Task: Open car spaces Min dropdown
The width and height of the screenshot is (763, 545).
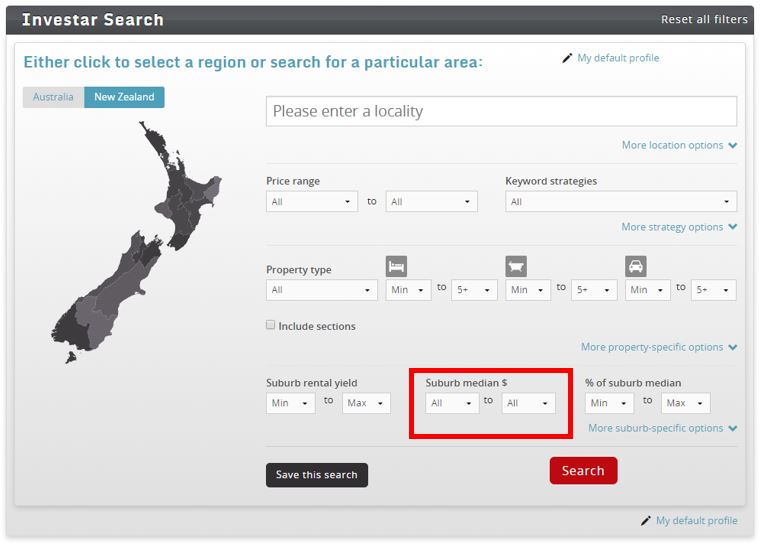Action: point(647,290)
